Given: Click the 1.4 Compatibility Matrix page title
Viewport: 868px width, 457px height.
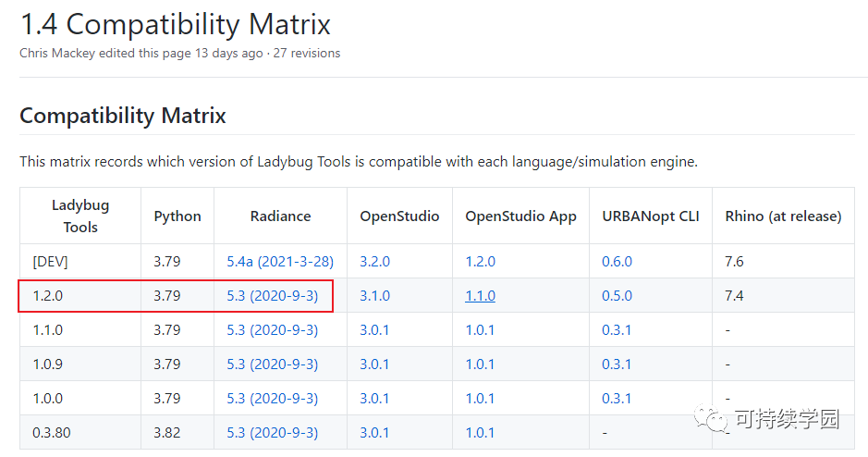Looking at the screenshot, I should pyautogui.click(x=176, y=24).
